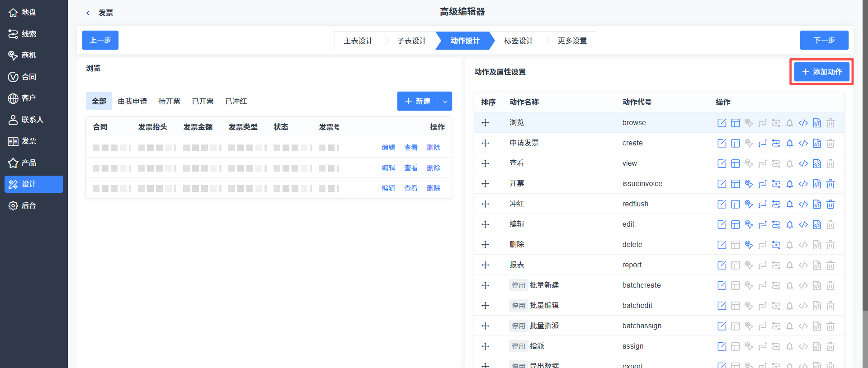
Task: Click the drag handle for 开票 row
Action: pos(485,184)
